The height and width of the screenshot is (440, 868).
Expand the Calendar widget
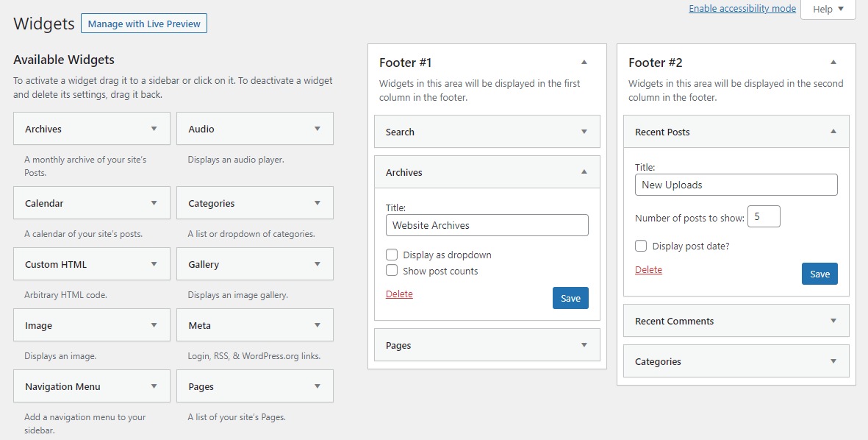[x=154, y=202]
